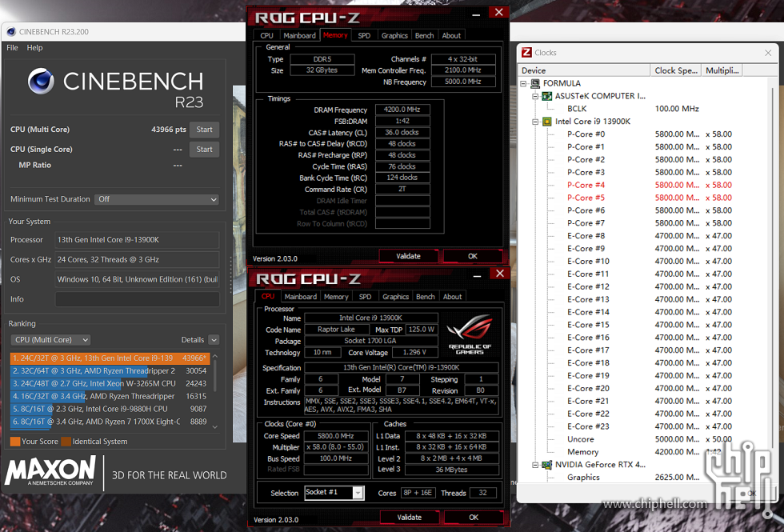
Task: Select the Intel Xeon W-3265M ranking entry
Action: click(x=110, y=383)
